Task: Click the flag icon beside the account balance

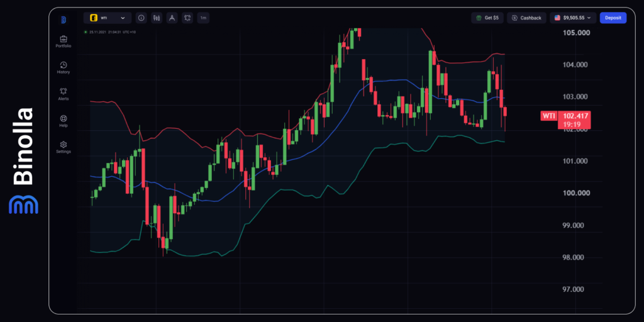Action: pos(557,18)
